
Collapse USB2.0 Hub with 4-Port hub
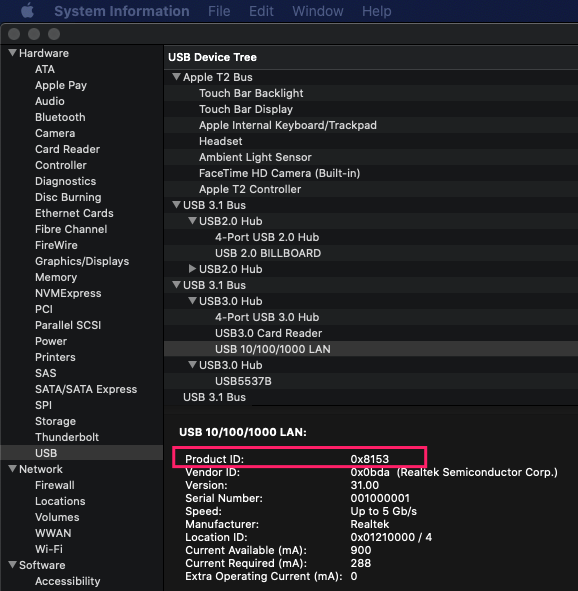193,220
